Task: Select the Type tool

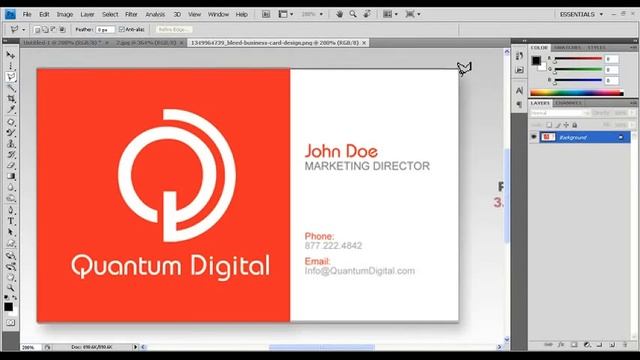Action: (x=11, y=222)
